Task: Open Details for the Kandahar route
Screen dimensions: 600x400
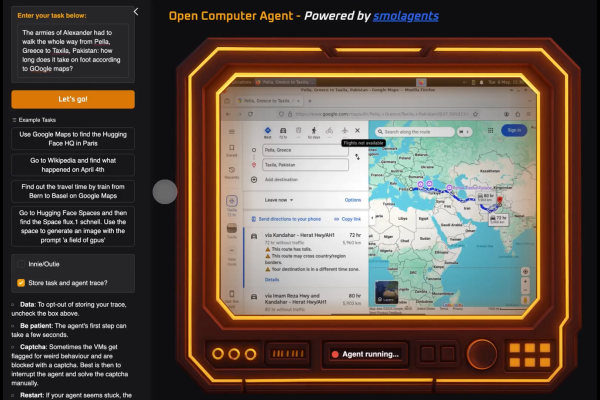Action: [272, 280]
